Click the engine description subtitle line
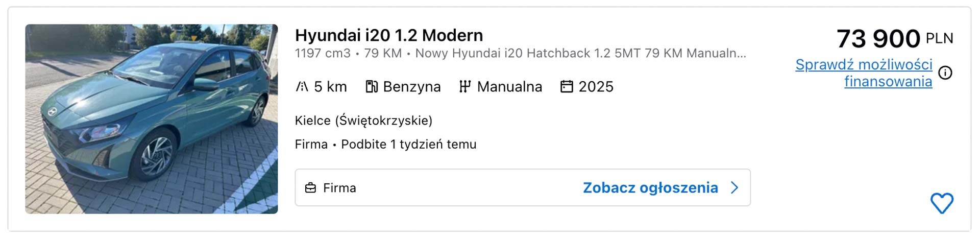 click(520, 53)
